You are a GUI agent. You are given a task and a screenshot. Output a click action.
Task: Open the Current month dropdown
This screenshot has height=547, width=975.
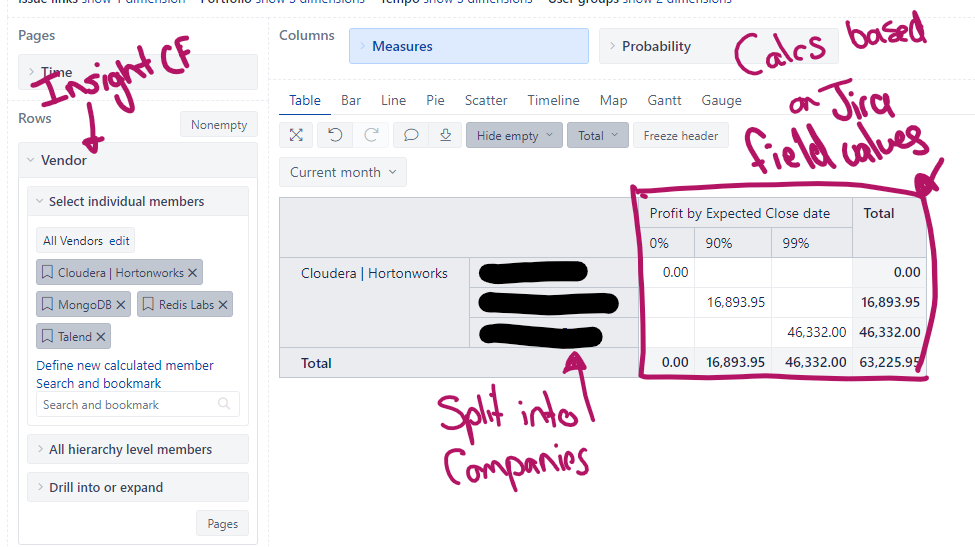(343, 172)
